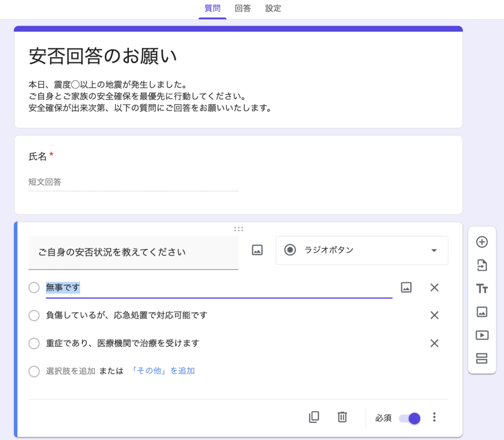Screen dimensions: 504x440
Task: Open the ラジオボタン question type dropdown
Action: pyautogui.click(x=362, y=251)
